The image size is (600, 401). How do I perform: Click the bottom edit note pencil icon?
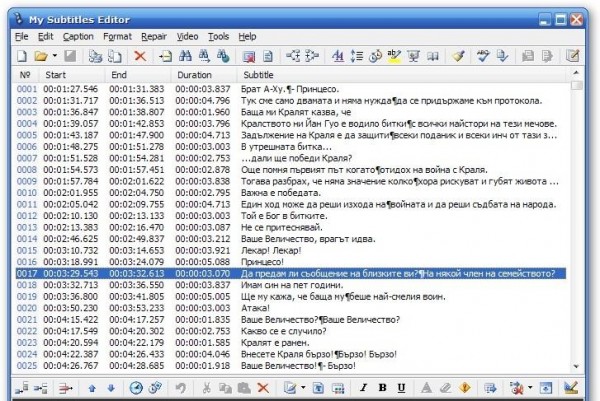click(x=290, y=388)
